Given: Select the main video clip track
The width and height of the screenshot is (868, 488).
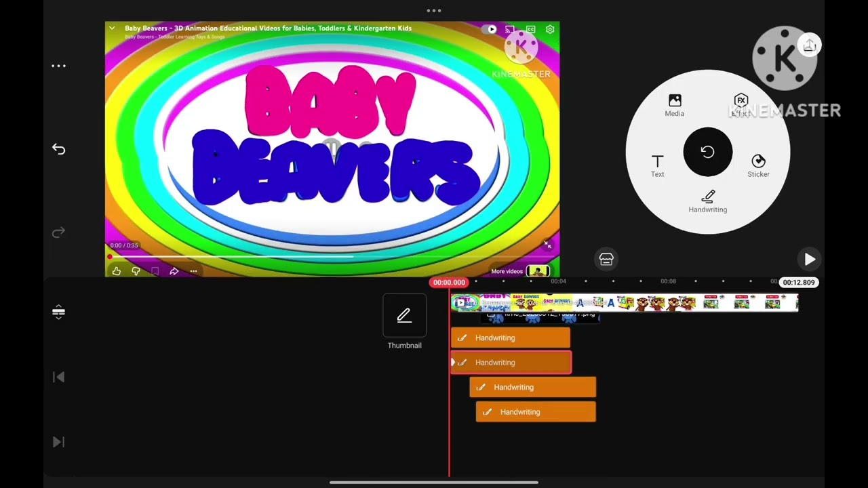Looking at the screenshot, I should pos(625,302).
